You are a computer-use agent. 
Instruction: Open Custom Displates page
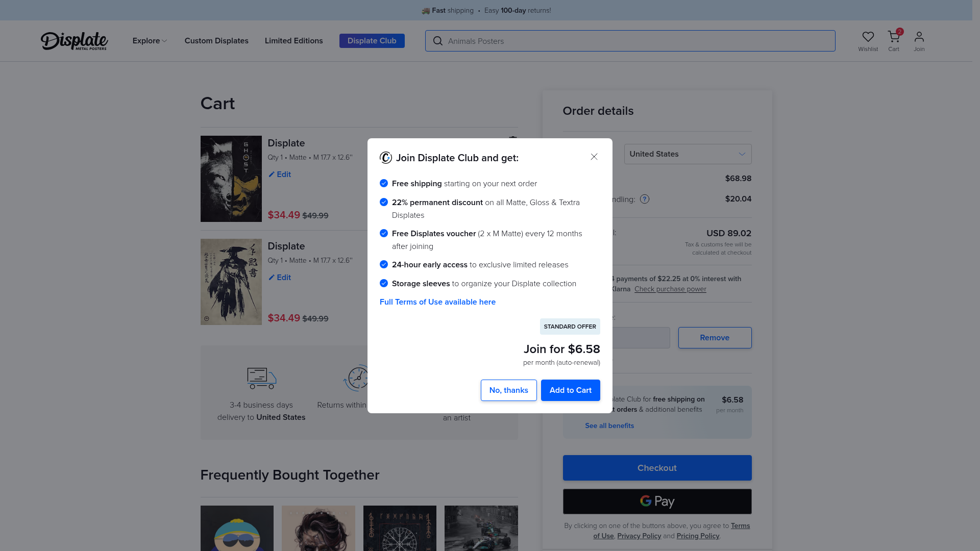(216, 41)
